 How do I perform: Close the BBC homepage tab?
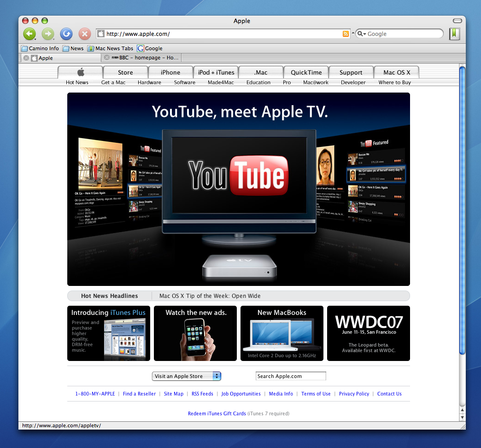107,58
